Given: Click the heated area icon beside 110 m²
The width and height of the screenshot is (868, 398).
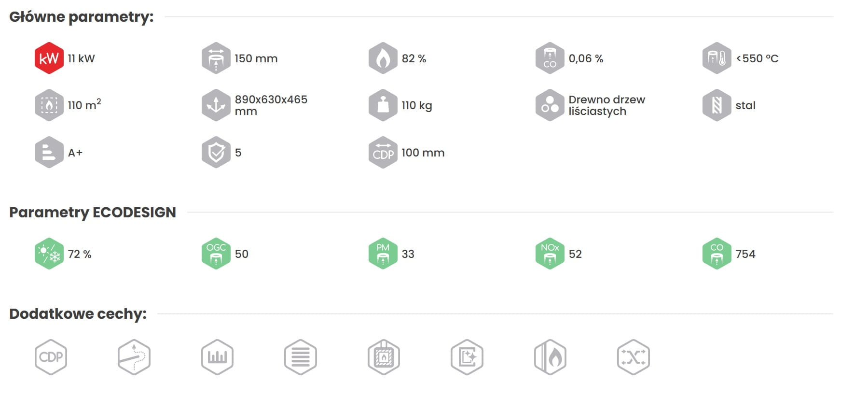Looking at the screenshot, I should (49, 105).
